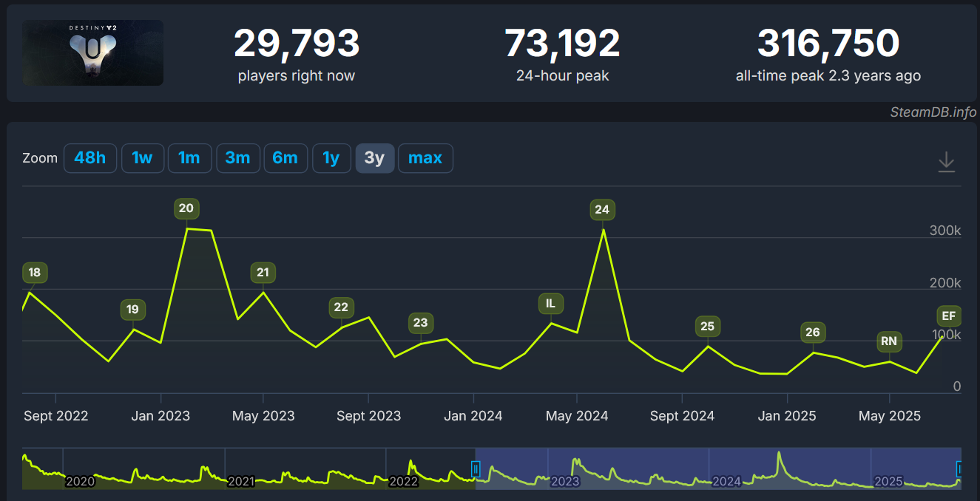Viewport: 980px width, 501px height.
Task: Click left handle of navigator range selector
Action: coord(476,468)
